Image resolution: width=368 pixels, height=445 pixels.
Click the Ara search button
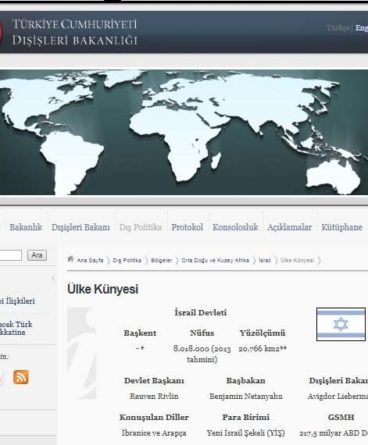click(37, 256)
